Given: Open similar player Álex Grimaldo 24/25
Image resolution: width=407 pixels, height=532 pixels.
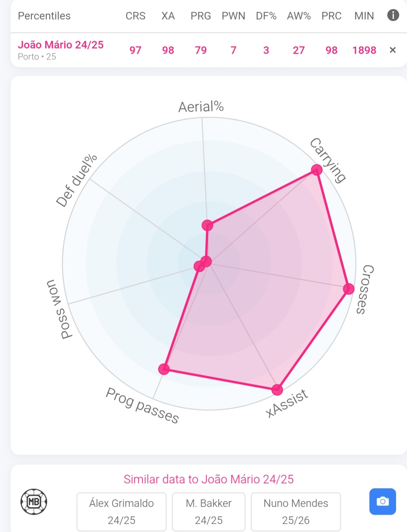Looking at the screenshot, I should tap(122, 512).
